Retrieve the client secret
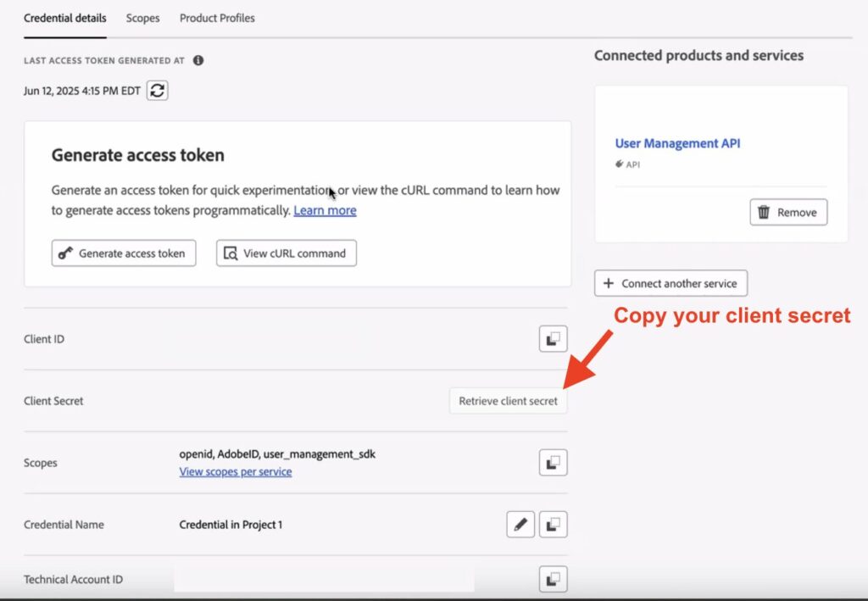The image size is (868, 601). pos(508,401)
